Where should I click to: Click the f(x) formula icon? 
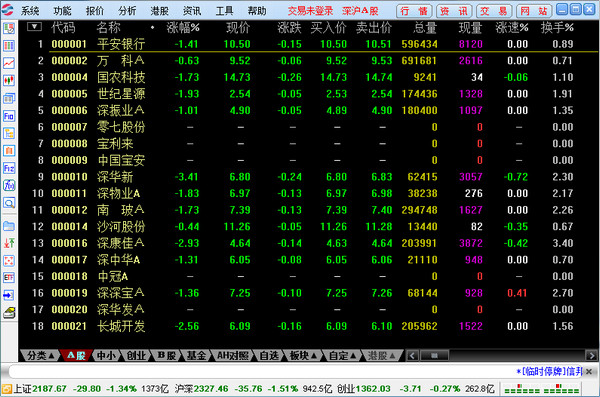point(9,185)
